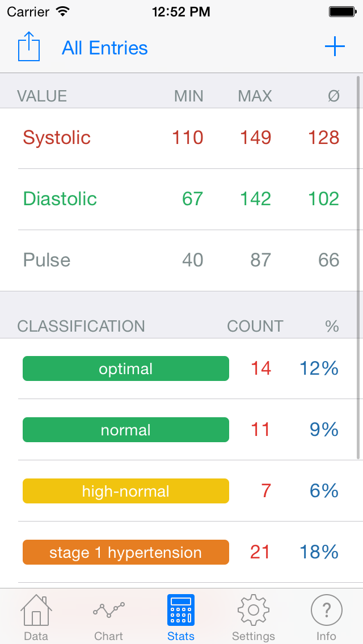Select the Systolic row
The width and height of the screenshot is (363, 644).
[181, 138]
